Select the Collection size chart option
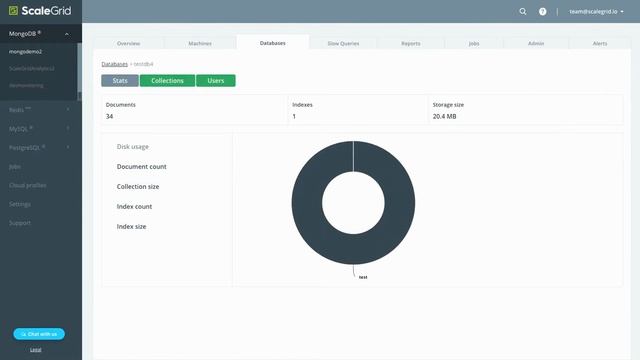This screenshot has height=360, width=640. click(138, 187)
